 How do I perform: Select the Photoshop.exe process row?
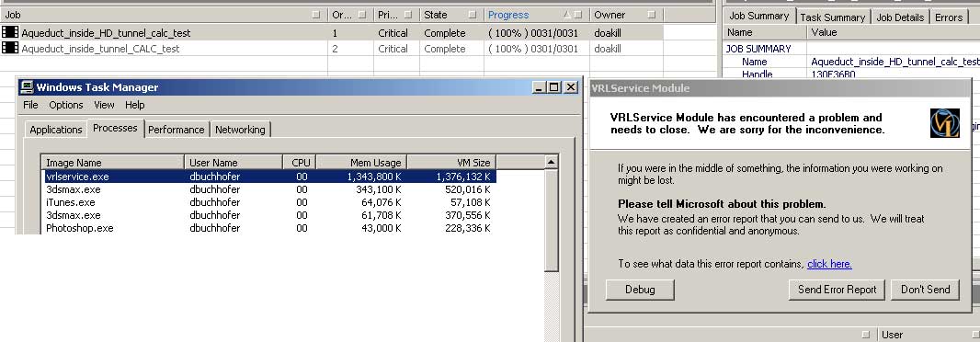tap(268, 228)
